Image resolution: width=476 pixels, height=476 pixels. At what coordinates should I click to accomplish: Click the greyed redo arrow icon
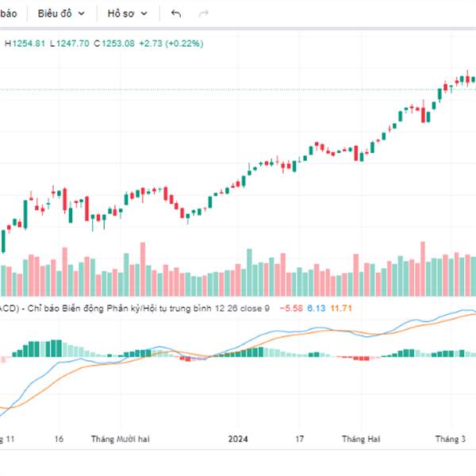[x=203, y=13]
